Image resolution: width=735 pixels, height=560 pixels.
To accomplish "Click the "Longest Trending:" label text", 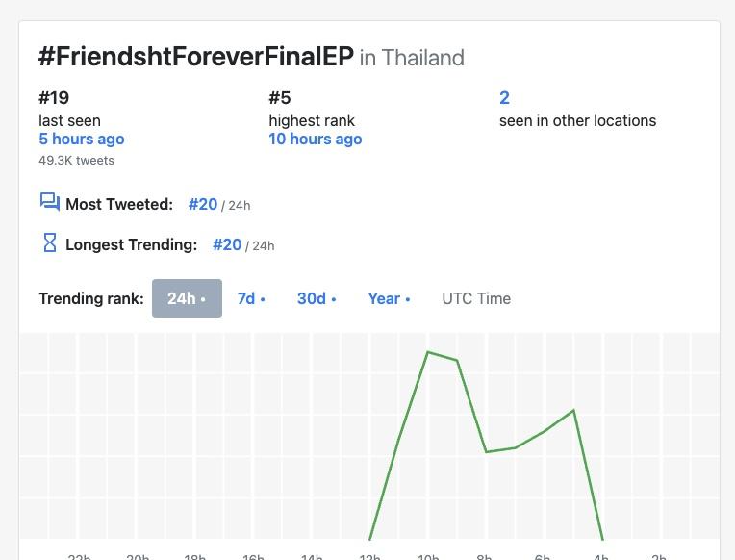I will (131, 244).
